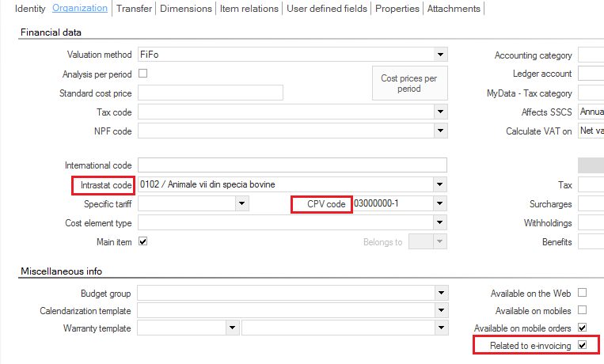This screenshot has height=364, width=604.
Task: Expand the Tax code dropdown arrow
Action: pos(440,112)
